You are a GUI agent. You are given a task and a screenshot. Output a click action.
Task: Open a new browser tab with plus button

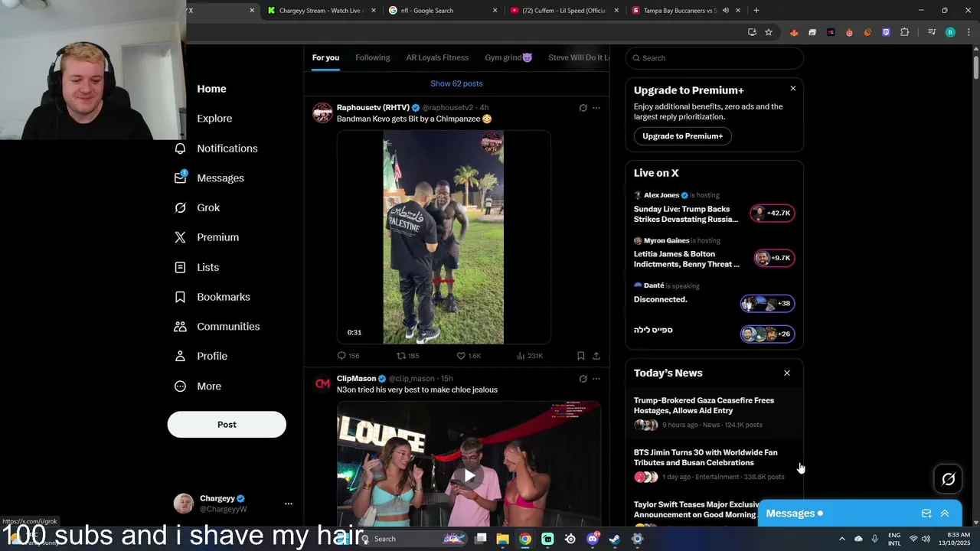point(756,11)
